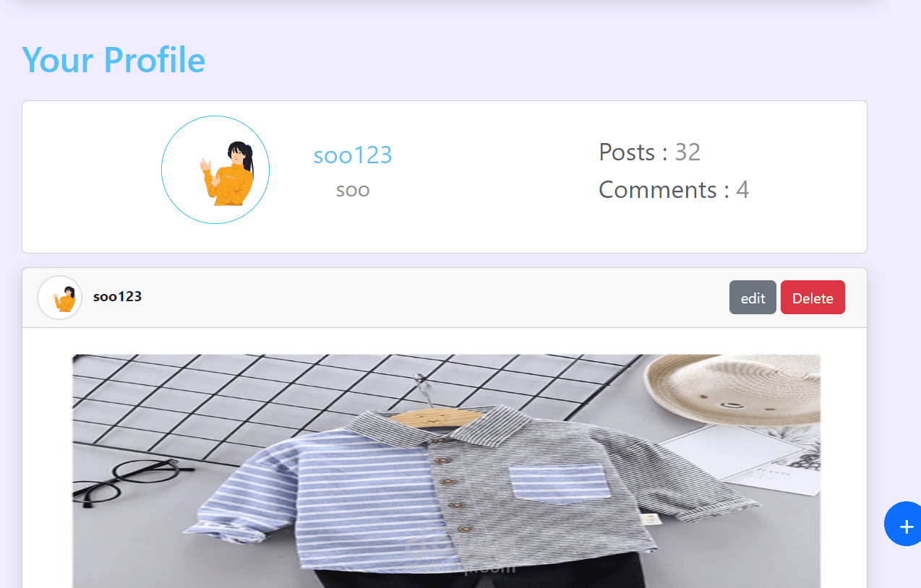The width and height of the screenshot is (921, 588).
Task: Click the post count number 32
Action: (x=687, y=152)
